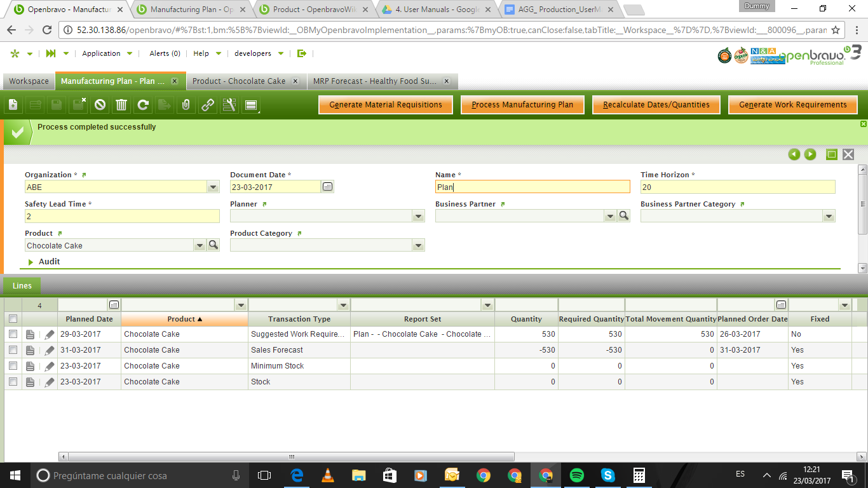Toggle the select-all rows checkbox
Viewport: 868px width, 488px height.
click(x=13, y=319)
